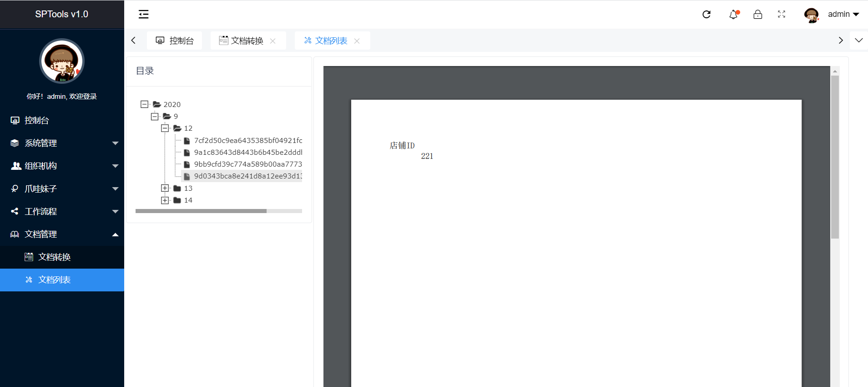The height and width of the screenshot is (387, 868).
Task: Click the refresh icon in top bar
Action: click(707, 15)
